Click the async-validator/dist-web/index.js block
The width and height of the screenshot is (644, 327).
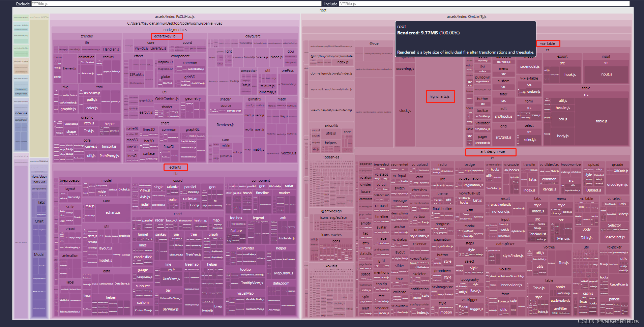click(x=331, y=89)
